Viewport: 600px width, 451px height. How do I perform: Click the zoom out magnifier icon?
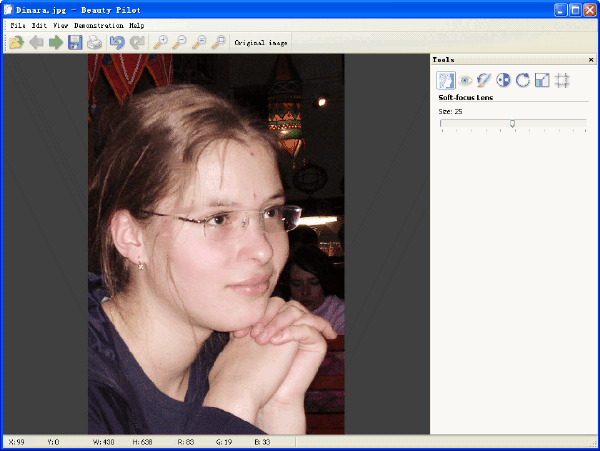tap(180, 43)
